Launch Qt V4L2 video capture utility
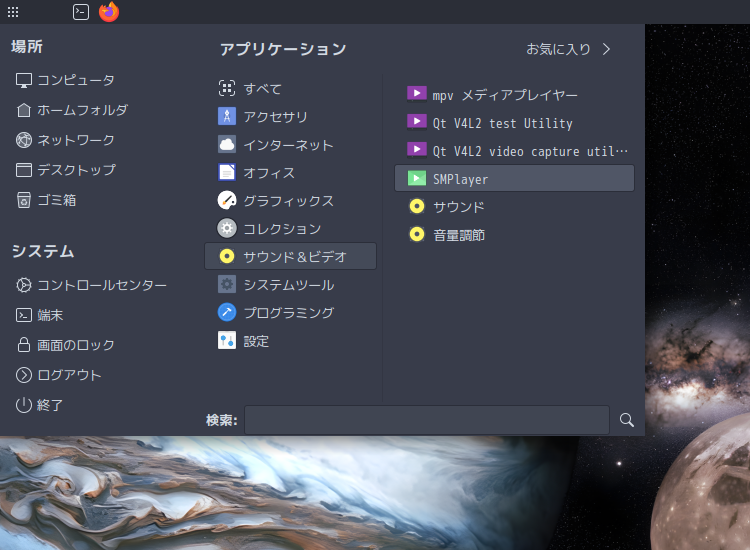The image size is (750, 550). 514,151
